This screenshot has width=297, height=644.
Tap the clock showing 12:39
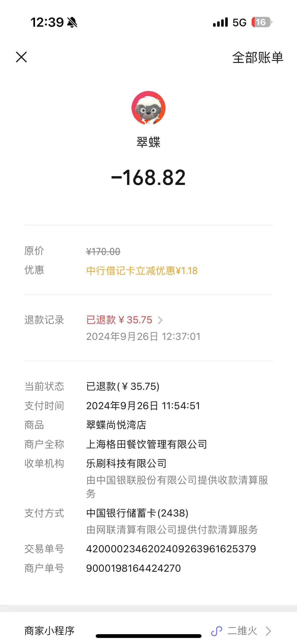(x=47, y=22)
